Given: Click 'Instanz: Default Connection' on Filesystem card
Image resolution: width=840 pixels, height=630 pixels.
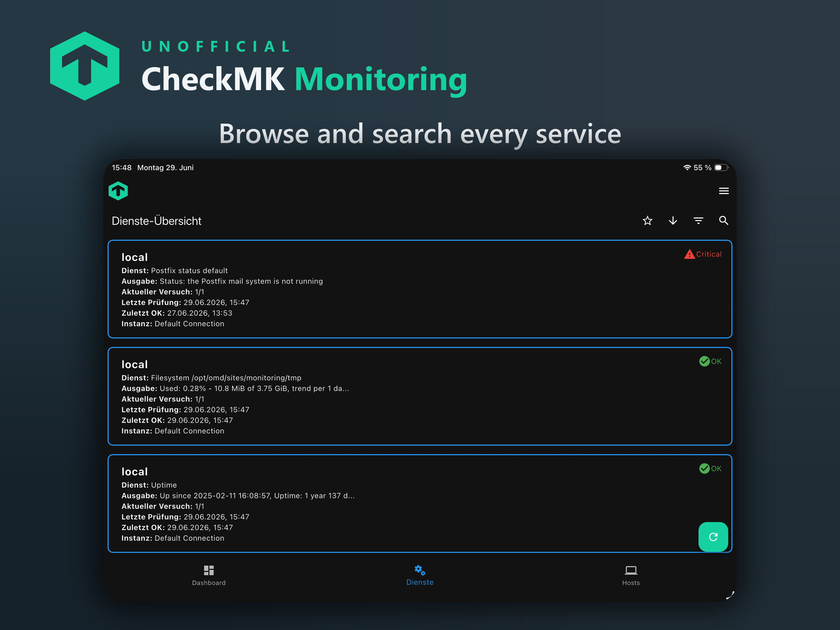Looking at the screenshot, I should (173, 431).
